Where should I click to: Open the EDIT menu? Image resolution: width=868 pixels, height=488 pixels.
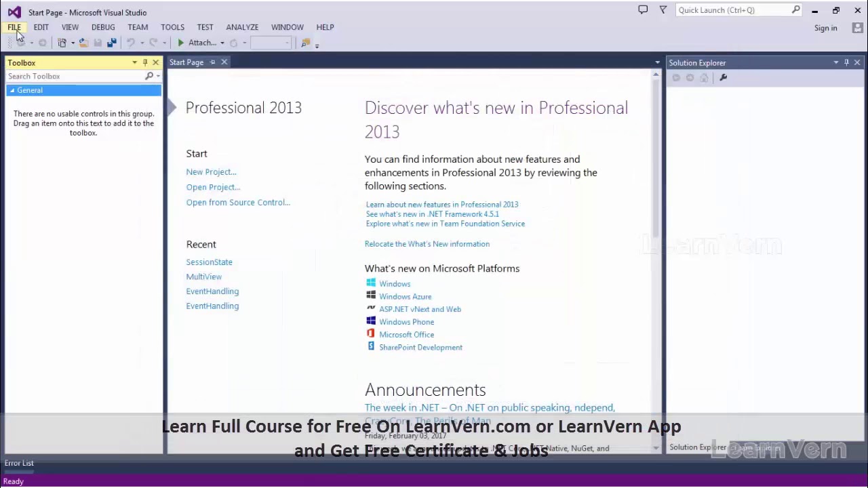click(41, 27)
